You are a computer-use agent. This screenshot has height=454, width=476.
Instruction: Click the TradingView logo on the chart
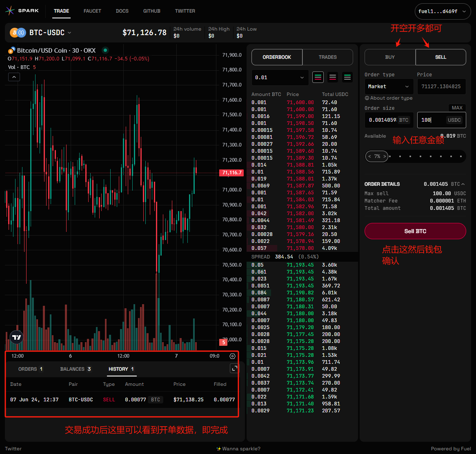pyautogui.click(x=17, y=337)
